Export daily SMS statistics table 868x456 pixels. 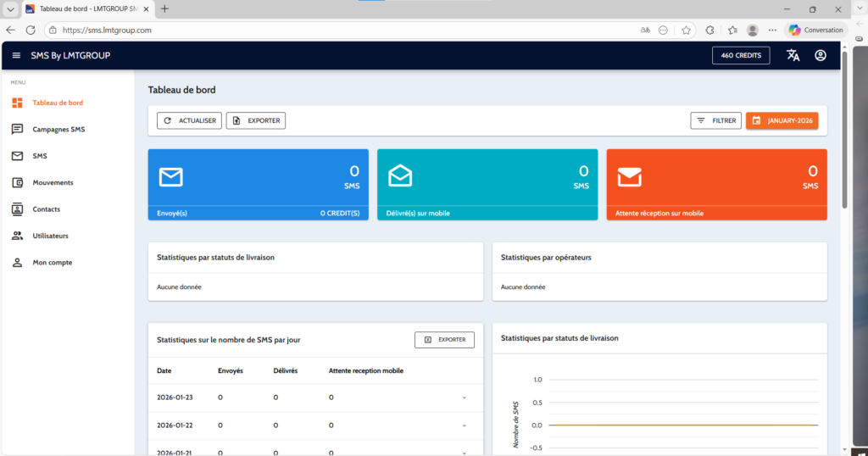pyautogui.click(x=444, y=340)
